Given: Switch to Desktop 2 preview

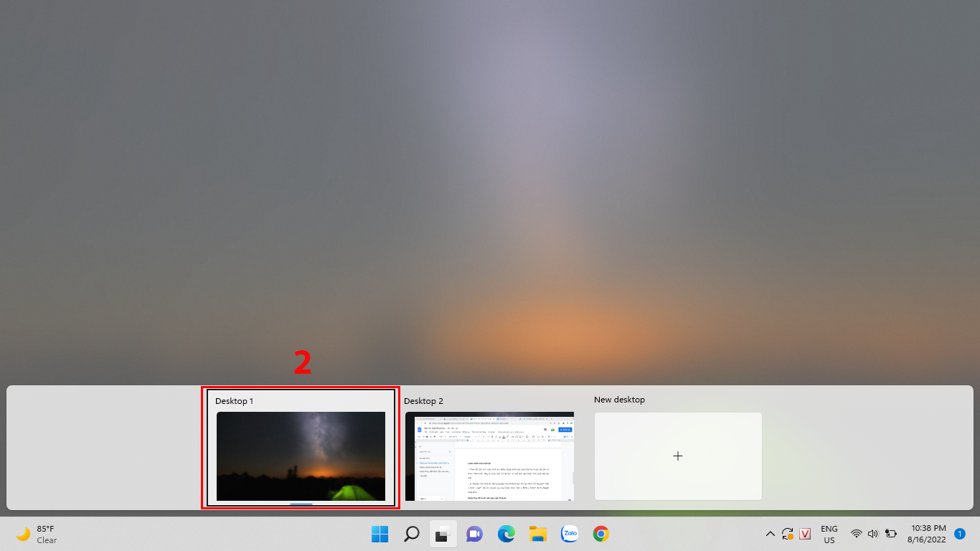Looking at the screenshot, I should pos(489,456).
